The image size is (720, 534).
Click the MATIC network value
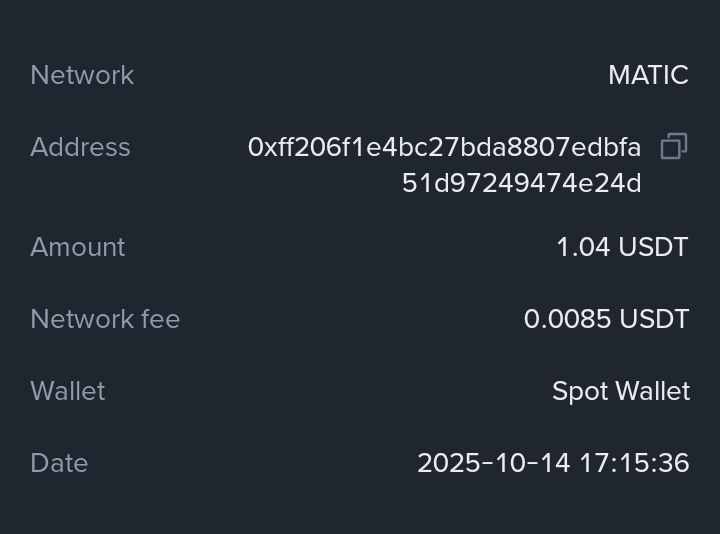[x=648, y=75]
